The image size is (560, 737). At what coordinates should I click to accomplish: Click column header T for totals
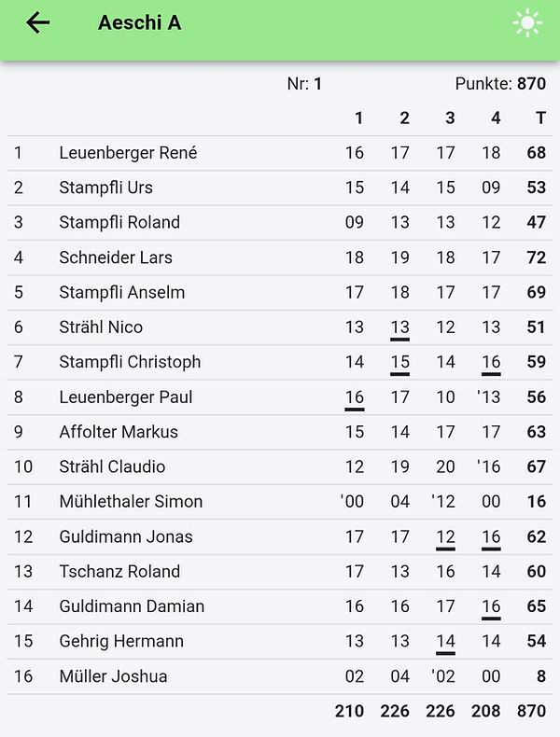[540, 118]
